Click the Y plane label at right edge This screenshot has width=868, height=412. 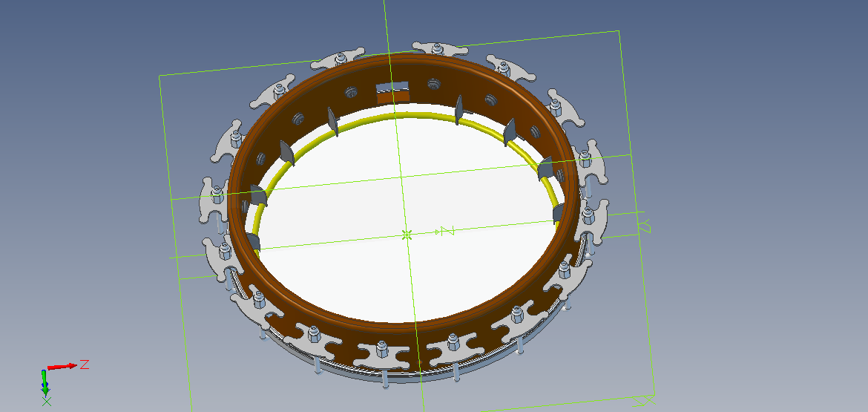645,226
